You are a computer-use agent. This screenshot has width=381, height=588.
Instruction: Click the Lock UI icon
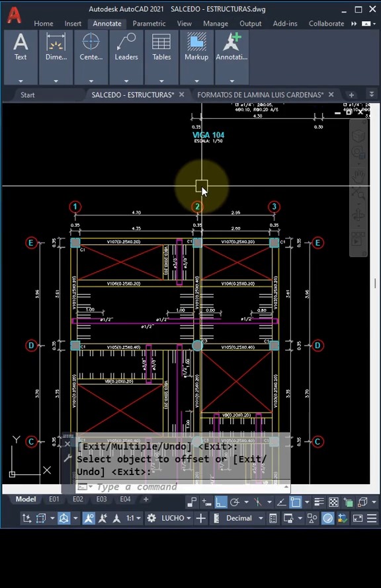tap(288, 518)
